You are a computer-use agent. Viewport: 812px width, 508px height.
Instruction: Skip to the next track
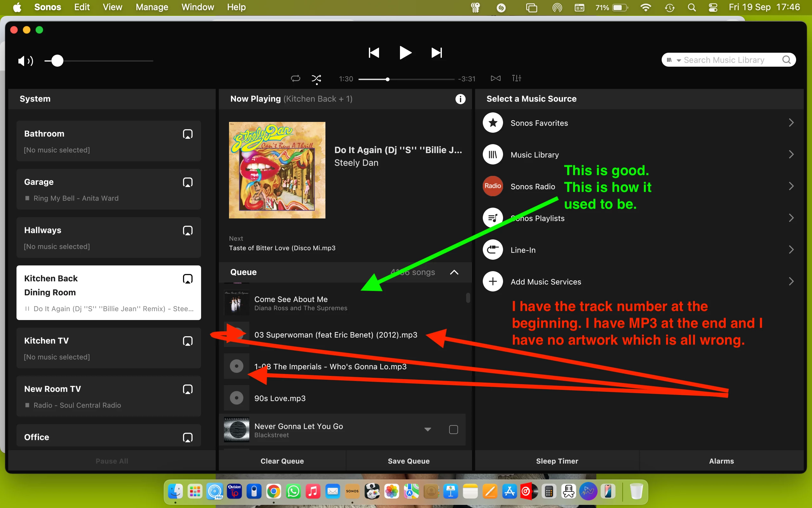436,53
